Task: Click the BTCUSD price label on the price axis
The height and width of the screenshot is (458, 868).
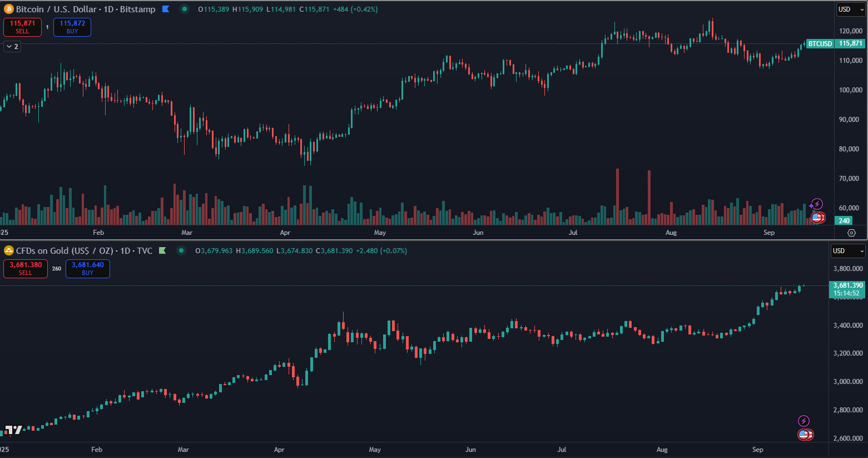Action: pyautogui.click(x=820, y=43)
